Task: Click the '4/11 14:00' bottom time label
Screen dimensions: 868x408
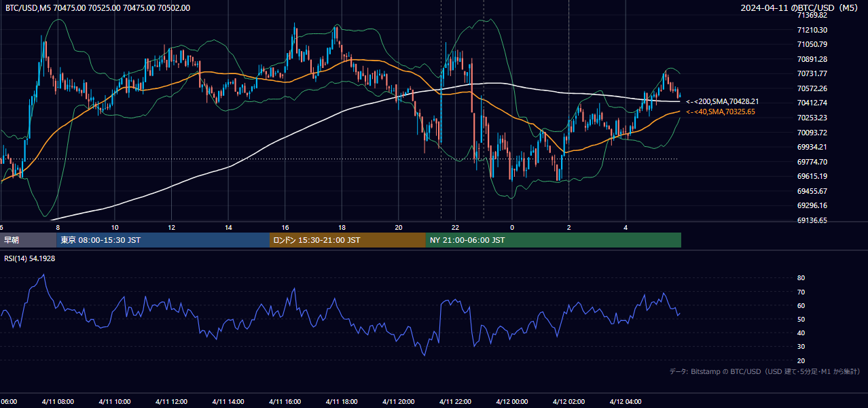Action: point(228,402)
